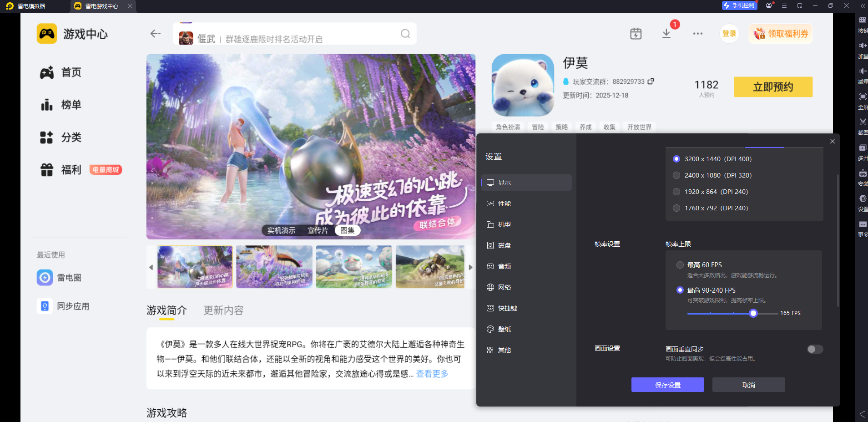Viewport: 868px width, 422px height.
Task: Copy the player group number 882929733
Action: [x=651, y=81]
